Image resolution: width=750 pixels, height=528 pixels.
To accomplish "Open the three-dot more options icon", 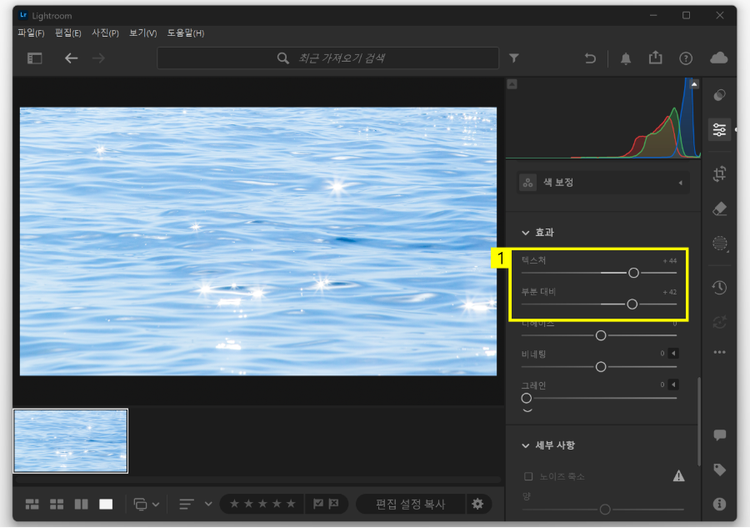I will click(719, 352).
